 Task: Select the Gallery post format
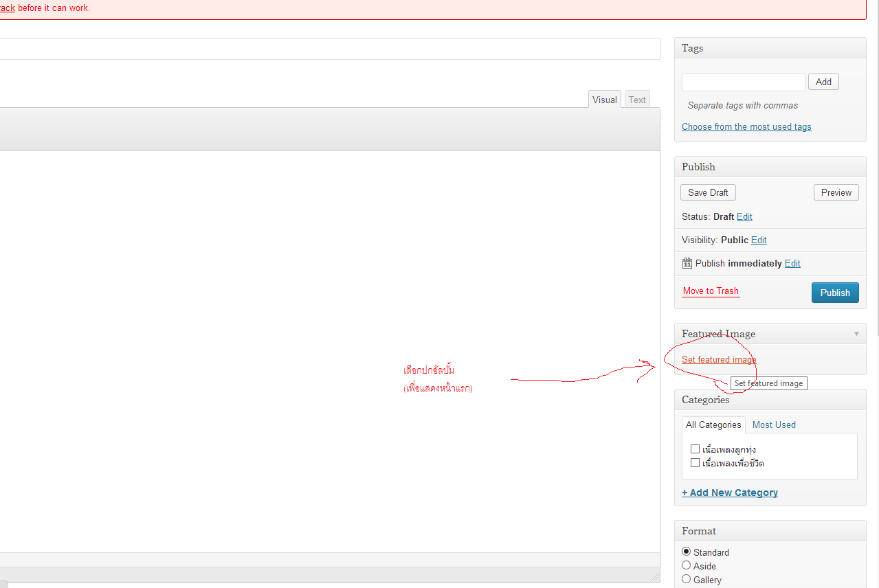pos(686,579)
